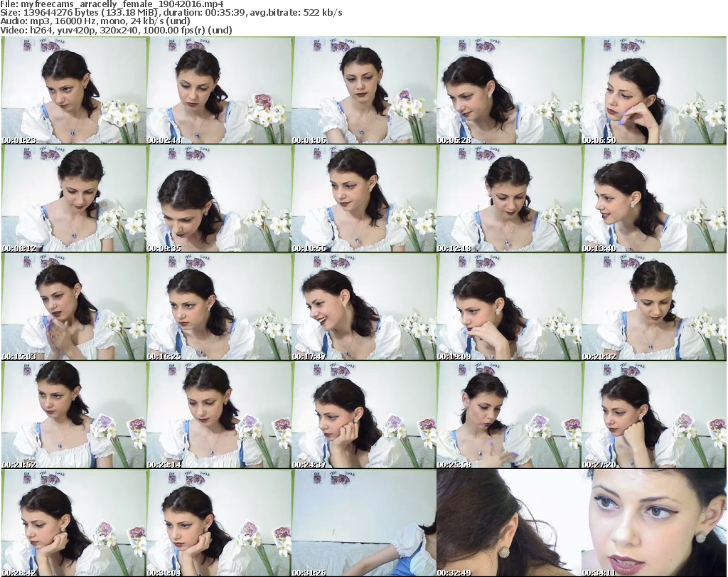Click the "Video: h264, yuv420p" header line

(116, 30)
